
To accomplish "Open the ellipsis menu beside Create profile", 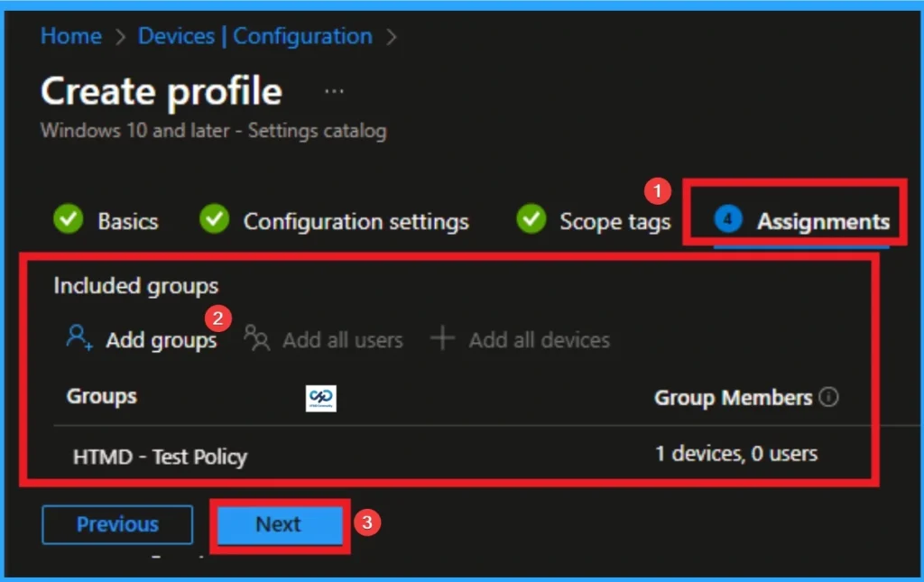I will (x=333, y=89).
